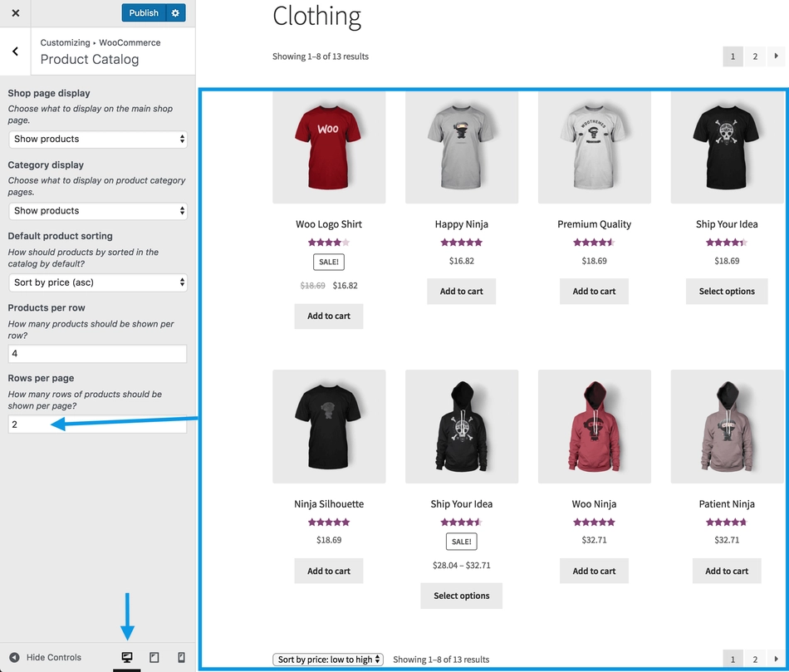Click Hide Controls at the bottom
Viewport: 789px width, 672px height.
click(46, 657)
